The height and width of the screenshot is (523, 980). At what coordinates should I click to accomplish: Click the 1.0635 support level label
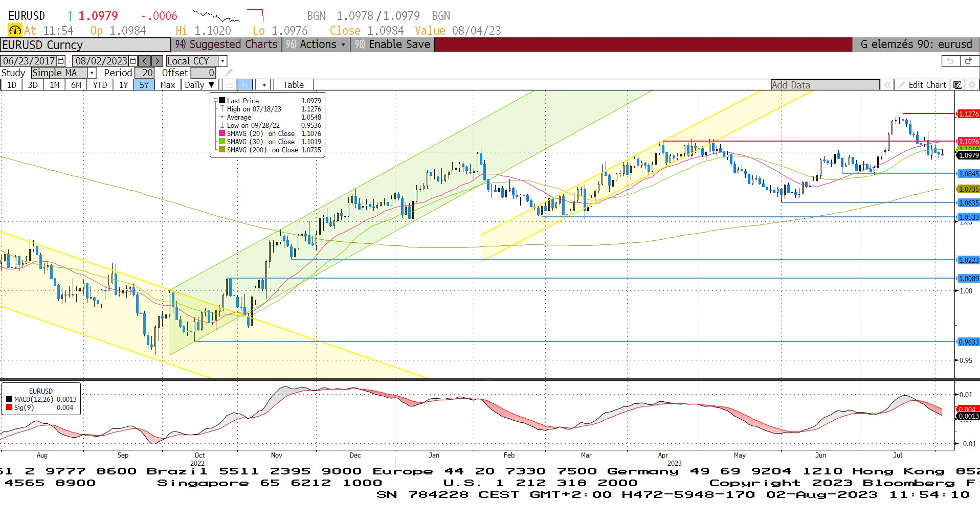pos(968,203)
